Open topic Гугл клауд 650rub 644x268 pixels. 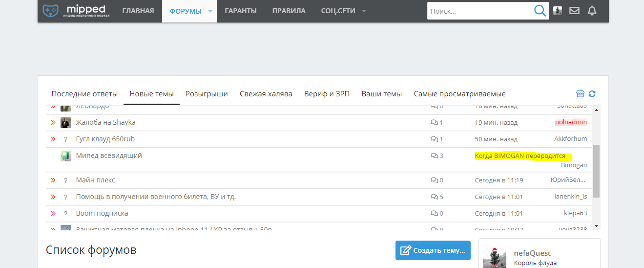click(x=105, y=139)
